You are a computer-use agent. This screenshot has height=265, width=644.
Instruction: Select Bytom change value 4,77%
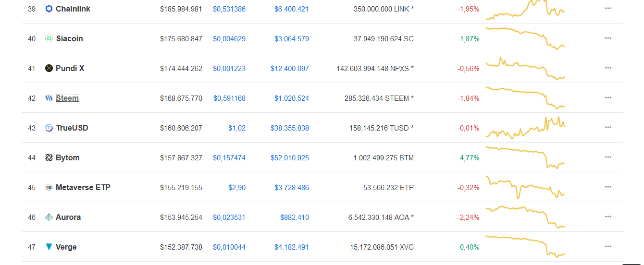(x=470, y=158)
